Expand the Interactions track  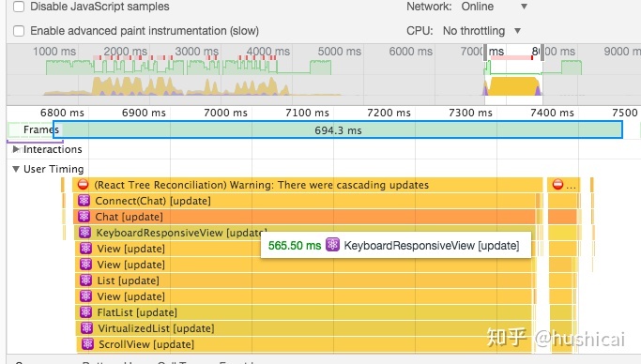click(x=16, y=149)
